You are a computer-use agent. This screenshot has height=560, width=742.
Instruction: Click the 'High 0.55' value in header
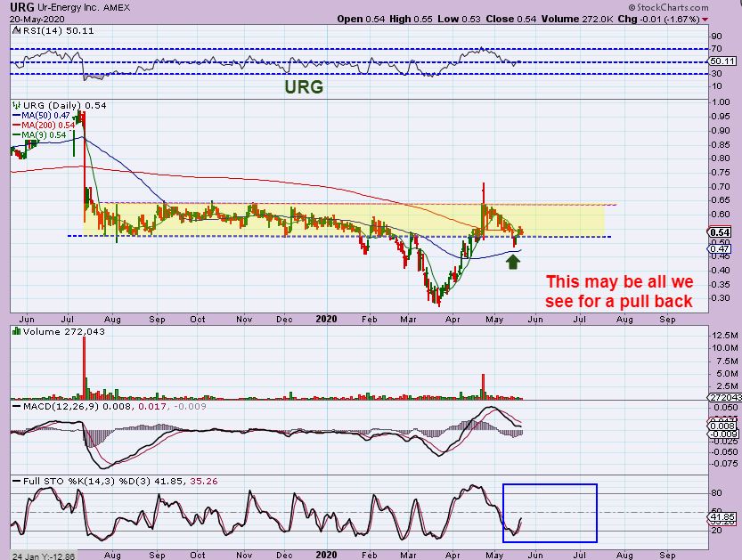(x=412, y=20)
